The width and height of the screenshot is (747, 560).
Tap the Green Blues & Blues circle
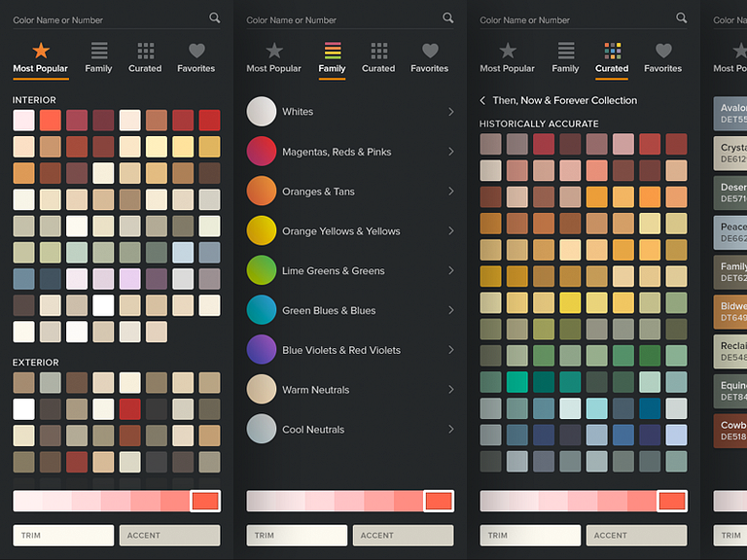[x=261, y=310]
